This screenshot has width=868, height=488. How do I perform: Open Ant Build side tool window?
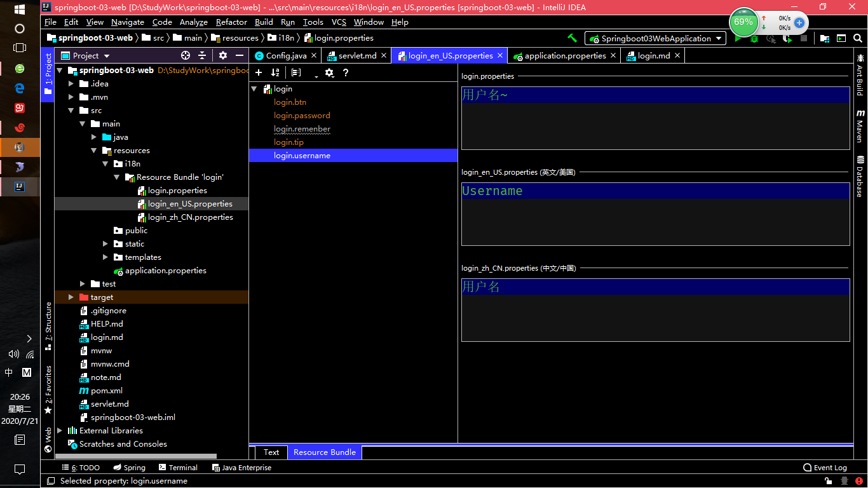coord(860,74)
